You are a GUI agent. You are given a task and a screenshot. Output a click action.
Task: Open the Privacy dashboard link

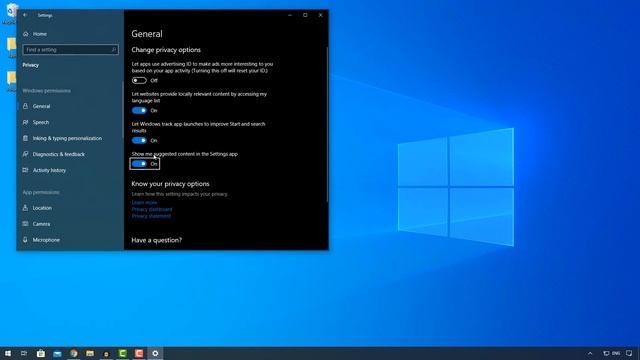click(152, 209)
